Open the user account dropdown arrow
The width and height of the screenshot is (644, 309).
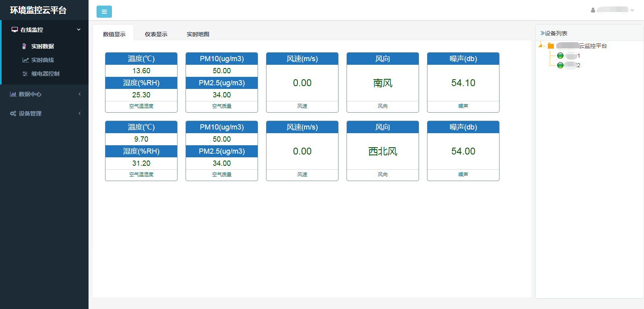tap(632, 10)
